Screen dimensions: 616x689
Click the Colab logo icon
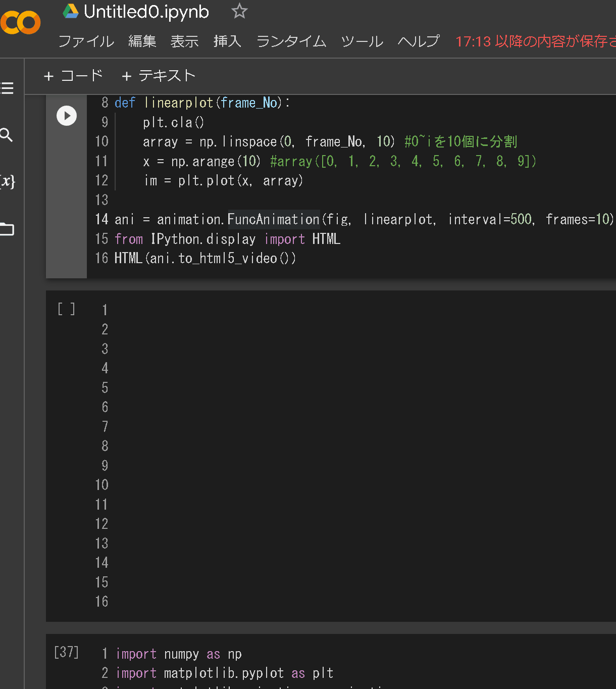[x=20, y=23]
